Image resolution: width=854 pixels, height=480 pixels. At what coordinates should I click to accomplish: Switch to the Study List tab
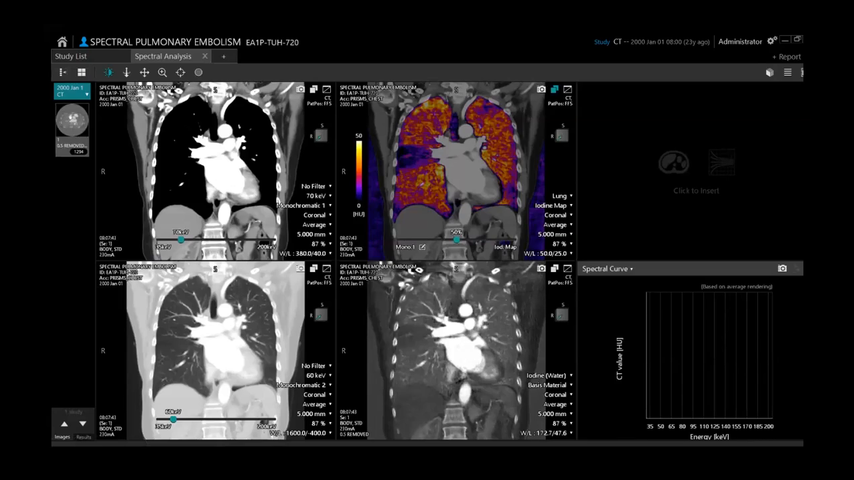[x=70, y=57]
